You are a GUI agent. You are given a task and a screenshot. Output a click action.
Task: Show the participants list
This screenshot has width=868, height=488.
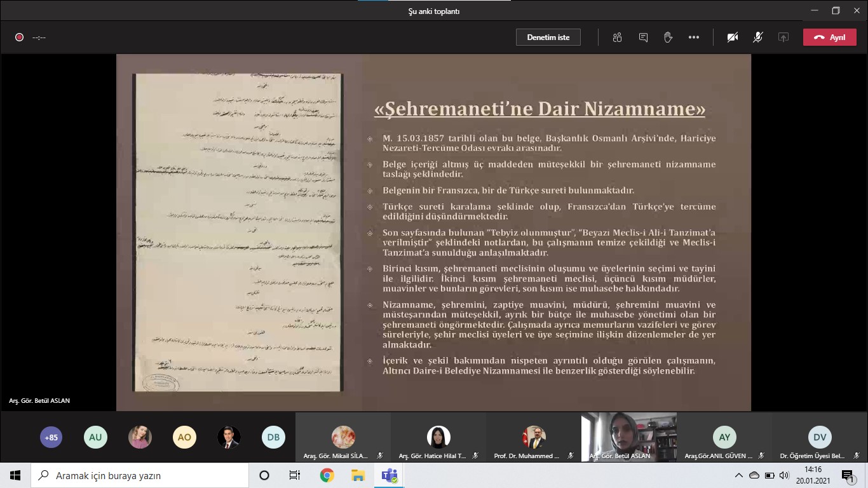[x=617, y=37]
